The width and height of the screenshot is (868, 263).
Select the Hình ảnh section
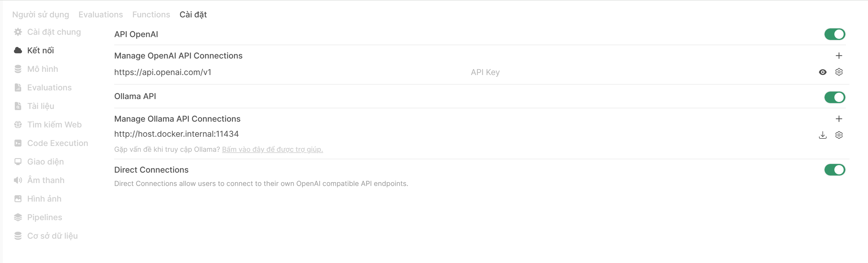[x=44, y=198]
